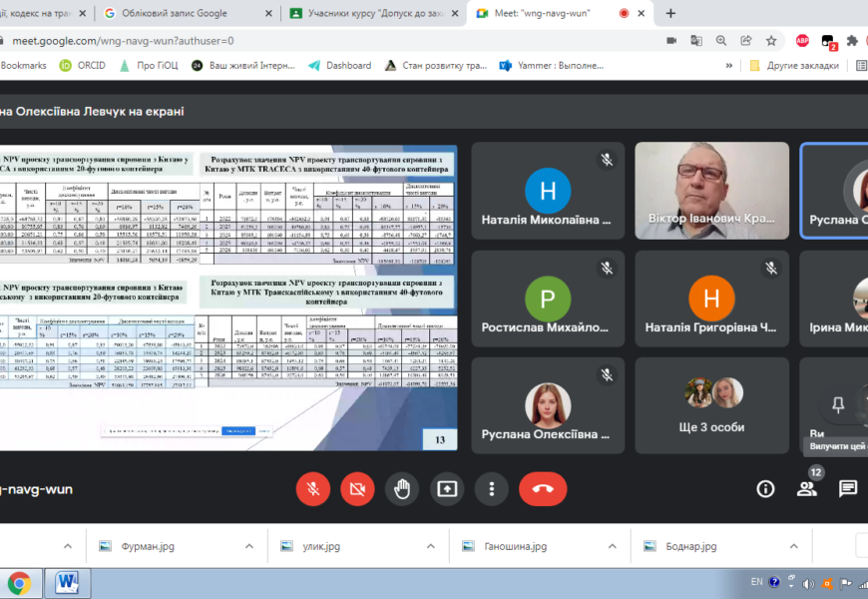Expand options for Фурман.jpg download
The image size is (868, 599).
(x=248, y=546)
